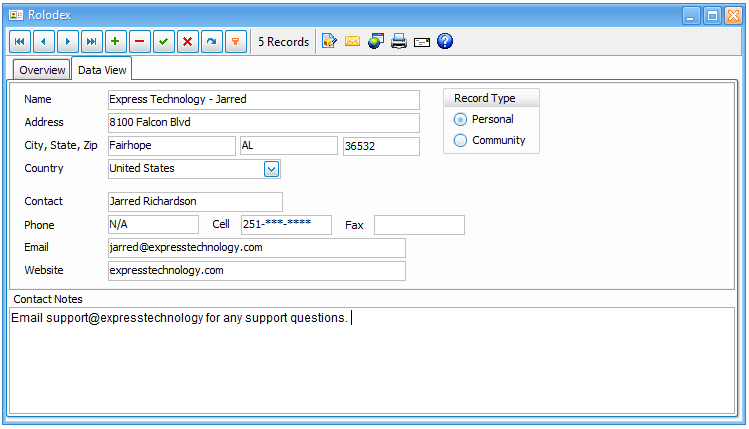Viewport: 749px width, 429px height.
Task: Click the City, State, Zip label
Action: (61, 145)
